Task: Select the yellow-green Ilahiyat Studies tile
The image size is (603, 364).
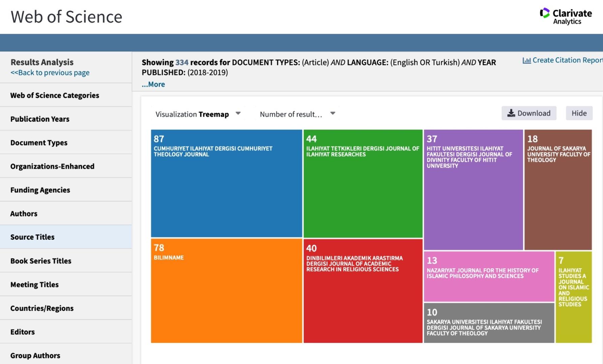Action: pyautogui.click(x=574, y=297)
